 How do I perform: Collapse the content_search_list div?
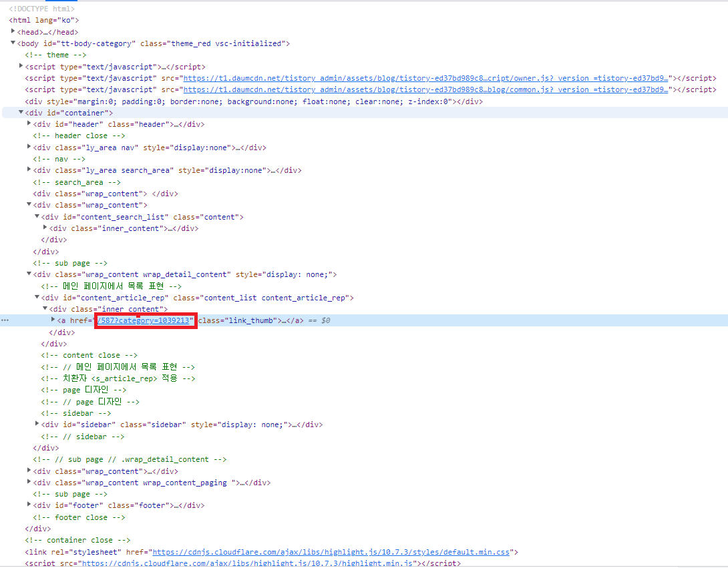point(37,216)
